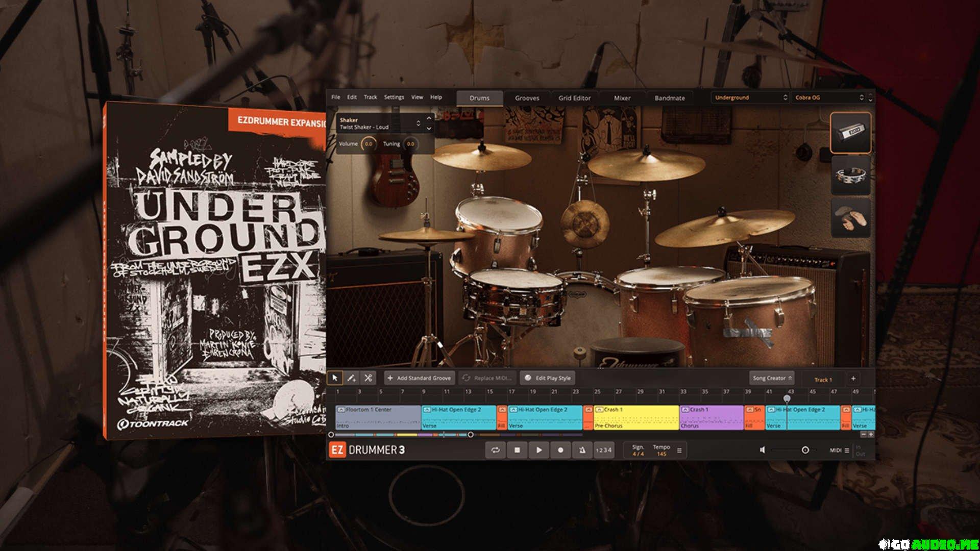Select the scissors cut tool

pos(367,378)
